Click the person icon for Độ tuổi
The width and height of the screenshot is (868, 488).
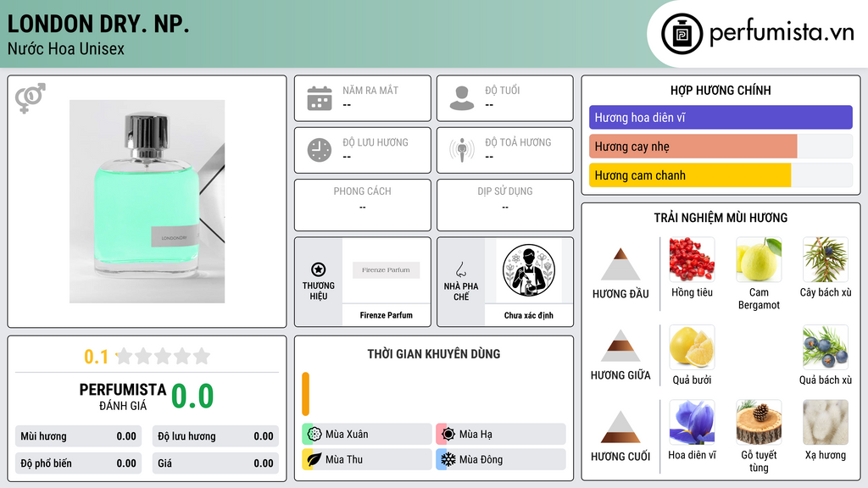pos(462,98)
